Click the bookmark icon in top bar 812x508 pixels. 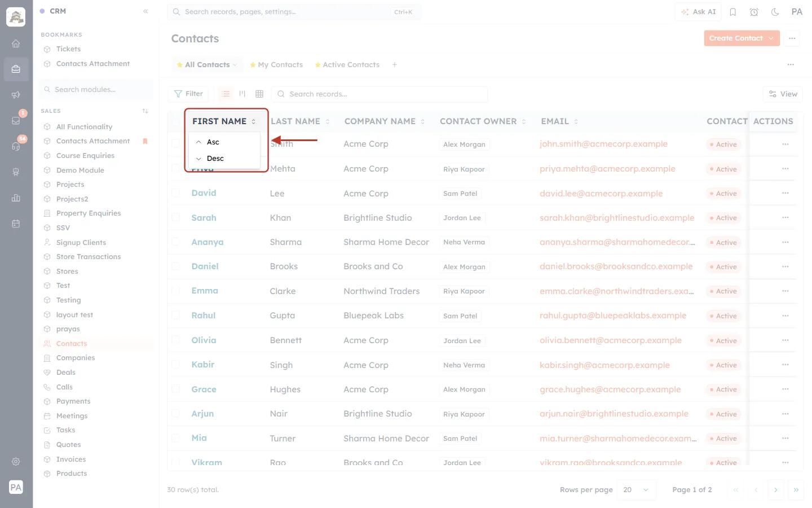733,12
